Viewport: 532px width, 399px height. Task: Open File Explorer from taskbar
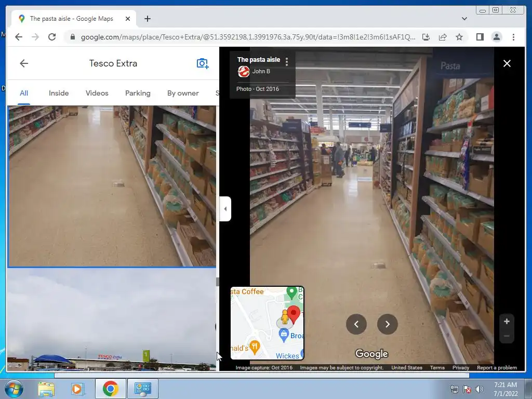click(x=46, y=389)
